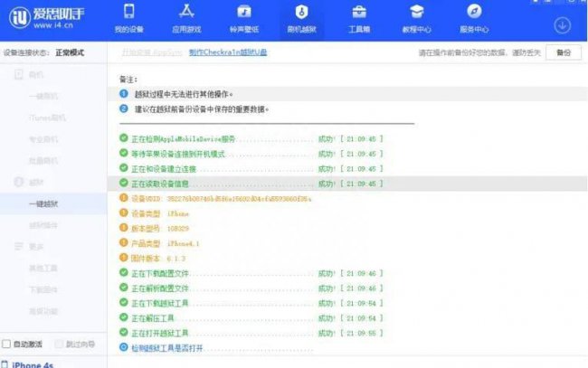
Task: Click green check beside 正在和设备建立连接
Action: click(x=124, y=168)
